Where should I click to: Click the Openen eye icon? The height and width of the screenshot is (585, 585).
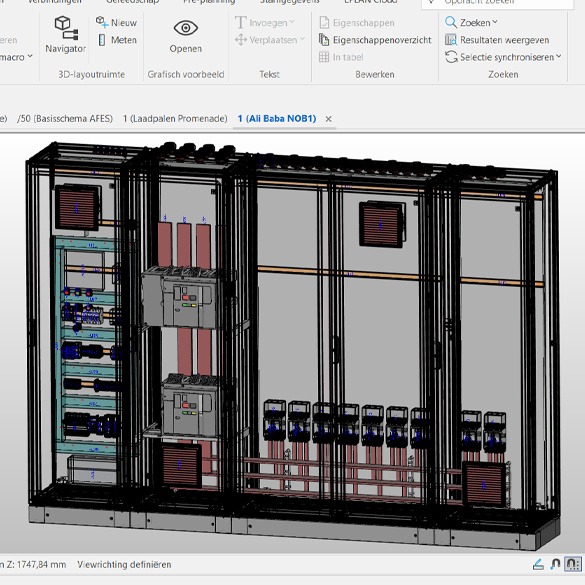click(185, 28)
